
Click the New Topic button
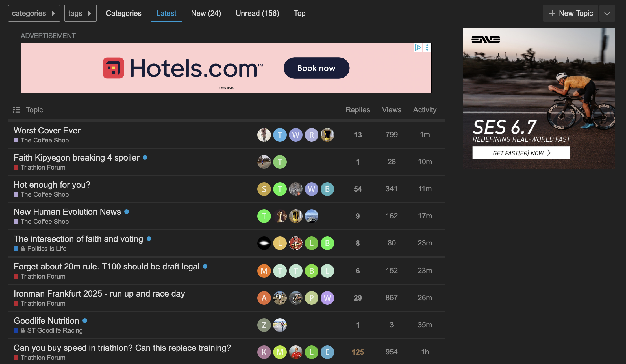click(x=571, y=13)
